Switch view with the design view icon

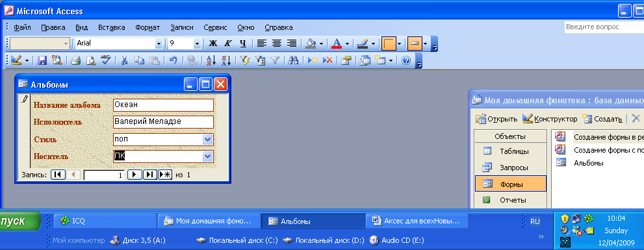tap(16, 60)
